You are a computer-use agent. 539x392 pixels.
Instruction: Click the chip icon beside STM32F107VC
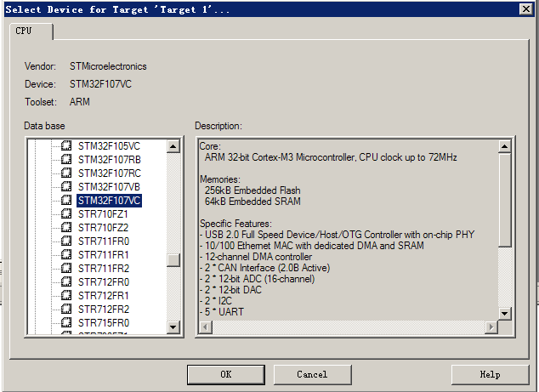click(x=66, y=200)
